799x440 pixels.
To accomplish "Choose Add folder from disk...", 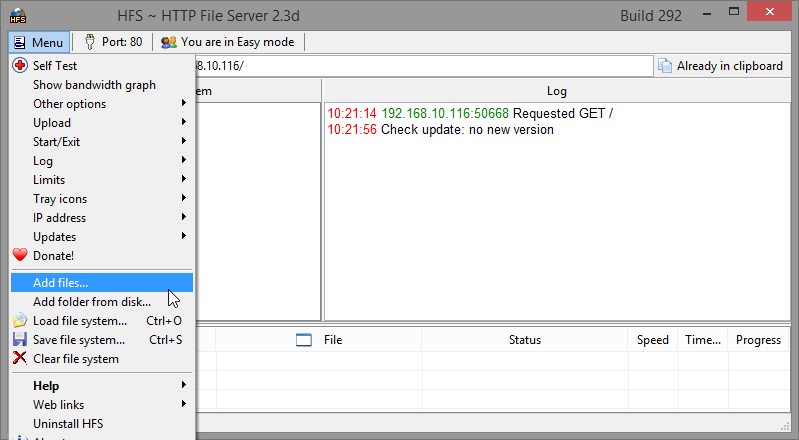I will [102, 302].
